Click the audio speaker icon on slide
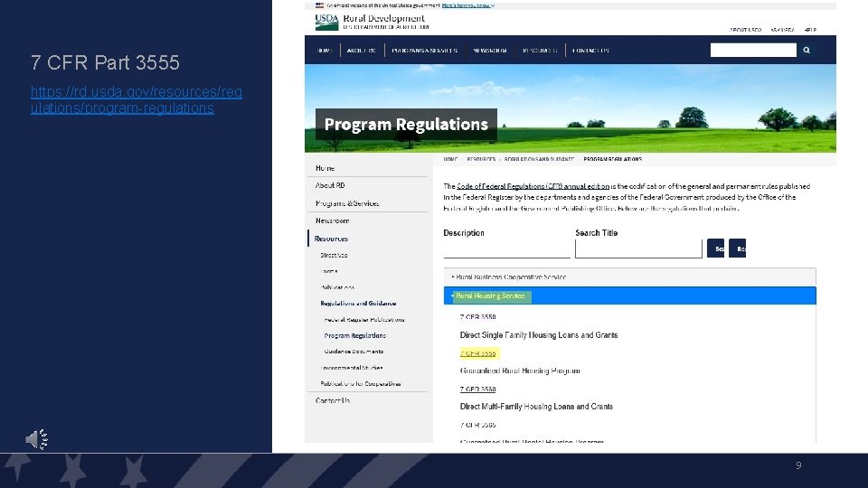The height and width of the screenshot is (488, 868). tap(36, 439)
